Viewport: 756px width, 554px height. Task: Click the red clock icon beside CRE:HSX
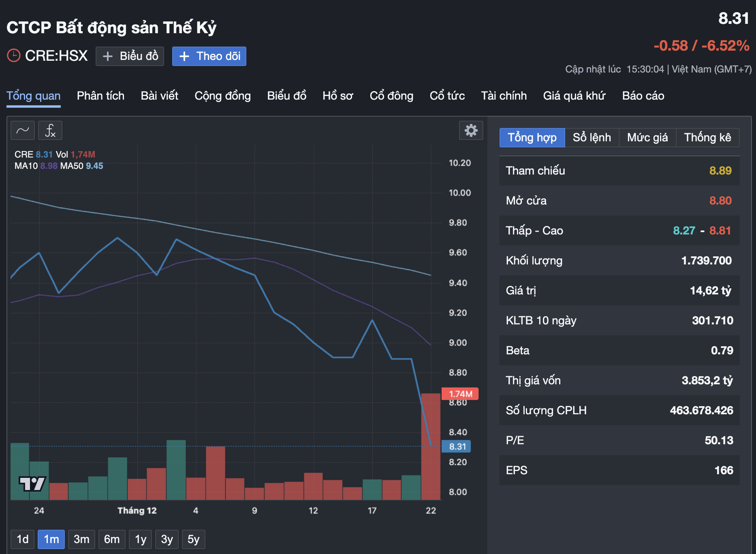tap(14, 56)
